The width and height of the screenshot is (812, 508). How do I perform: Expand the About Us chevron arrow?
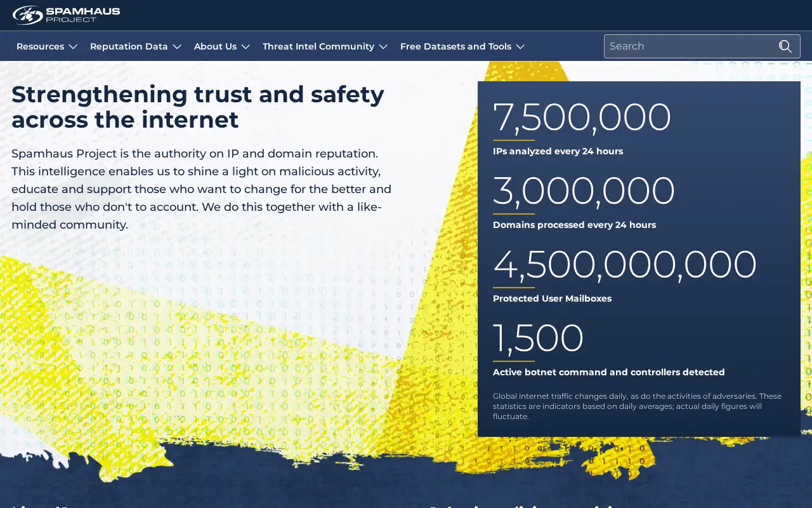pos(246,46)
